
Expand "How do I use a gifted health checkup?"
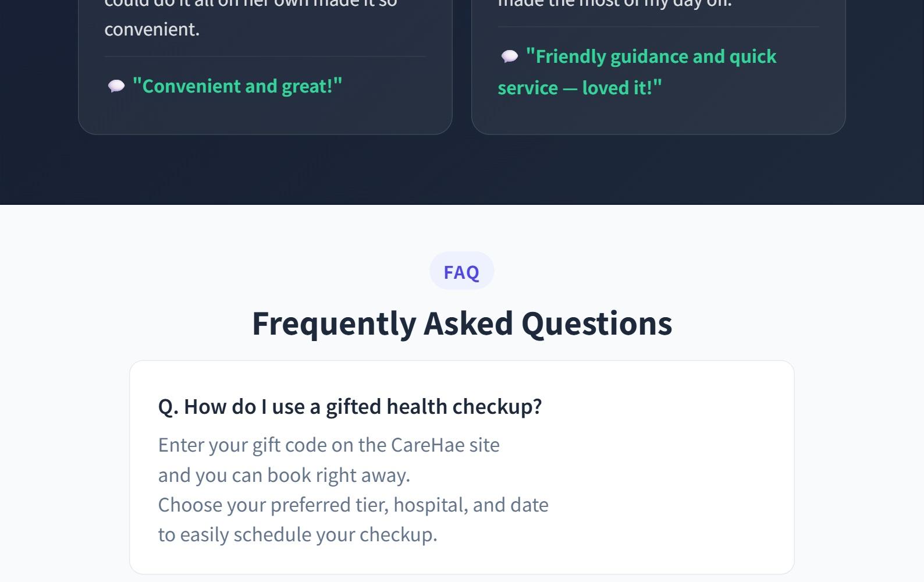click(350, 406)
